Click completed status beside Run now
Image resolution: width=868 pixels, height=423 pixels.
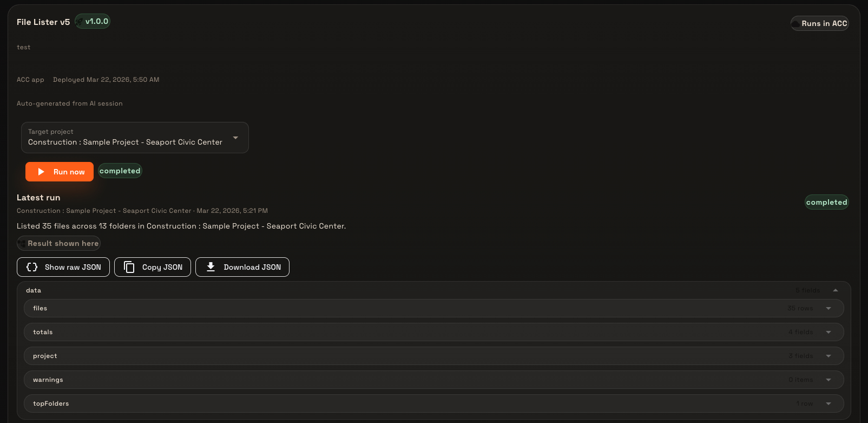click(x=120, y=171)
